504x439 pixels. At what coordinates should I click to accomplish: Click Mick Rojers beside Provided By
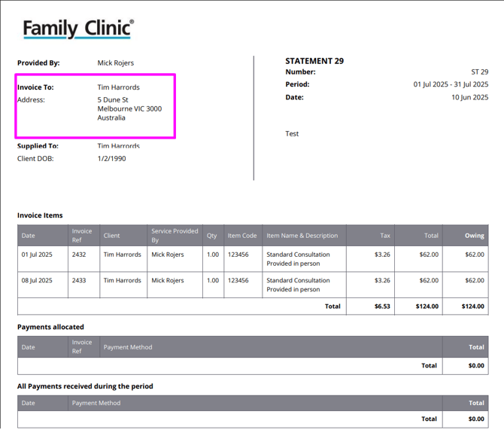click(x=115, y=63)
